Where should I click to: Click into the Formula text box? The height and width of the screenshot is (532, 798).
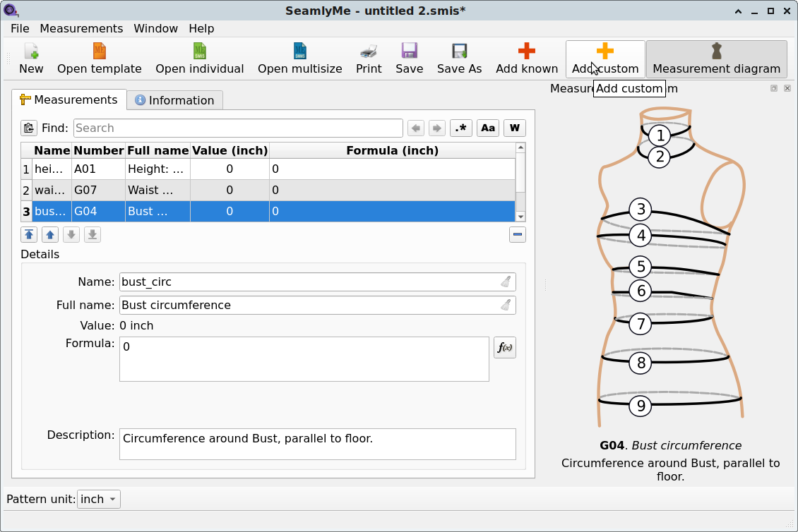click(304, 359)
